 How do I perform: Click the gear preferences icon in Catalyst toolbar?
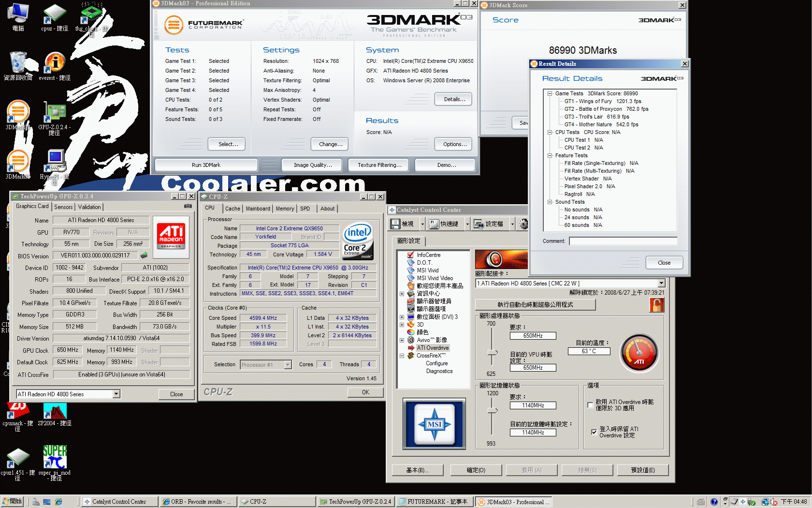coord(523,224)
